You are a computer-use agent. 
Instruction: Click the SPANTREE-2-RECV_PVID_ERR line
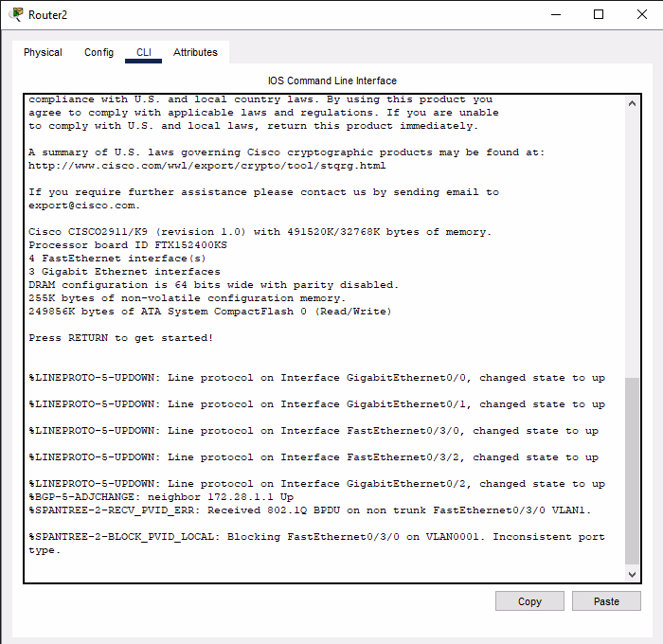click(310, 510)
